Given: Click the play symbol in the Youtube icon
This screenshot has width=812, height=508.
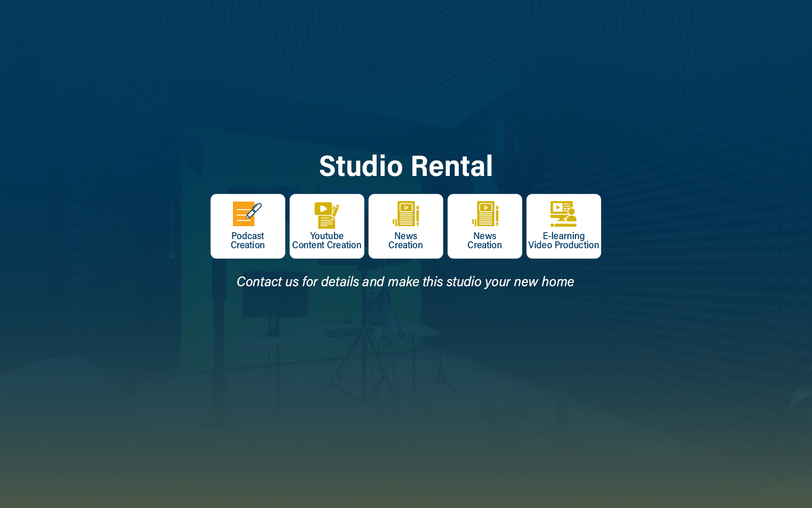Looking at the screenshot, I should tap(323, 209).
